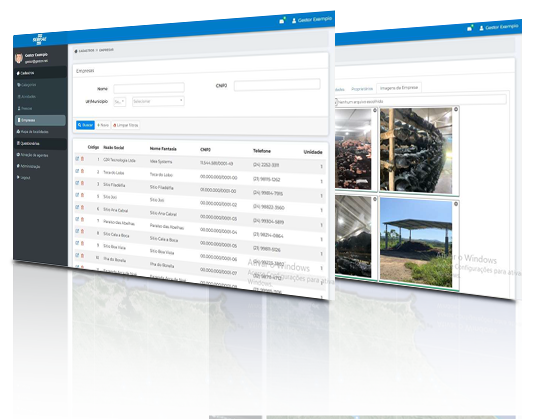Remove the bottom-right shed image
Image resolution: width=540 pixels, height=419 pixels.
click(x=456, y=204)
